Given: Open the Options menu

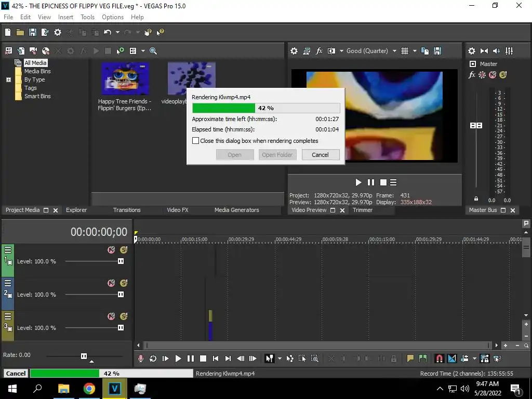Looking at the screenshot, I should pos(113,17).
